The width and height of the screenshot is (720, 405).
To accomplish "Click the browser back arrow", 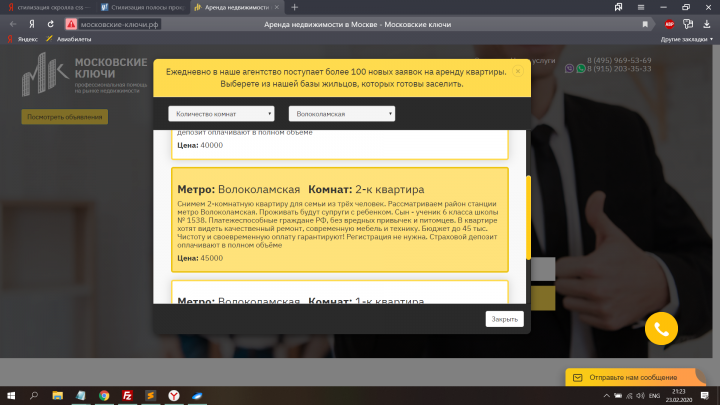I will (x=13, y=24).
